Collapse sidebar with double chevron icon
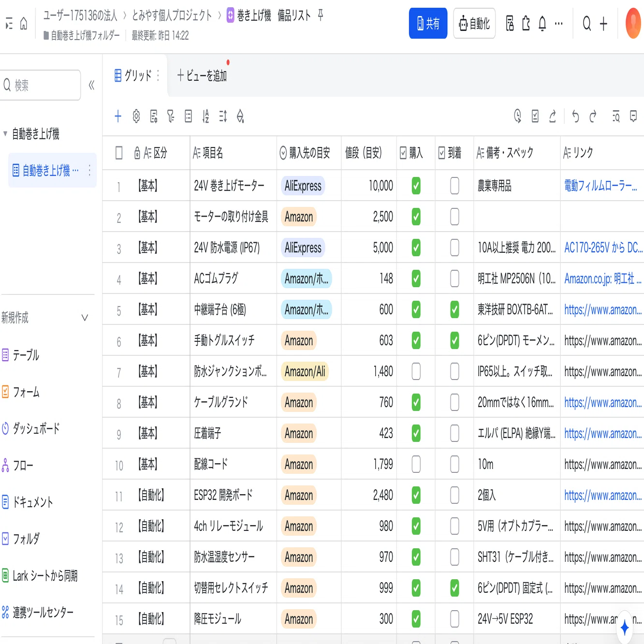 coord(91,86)
